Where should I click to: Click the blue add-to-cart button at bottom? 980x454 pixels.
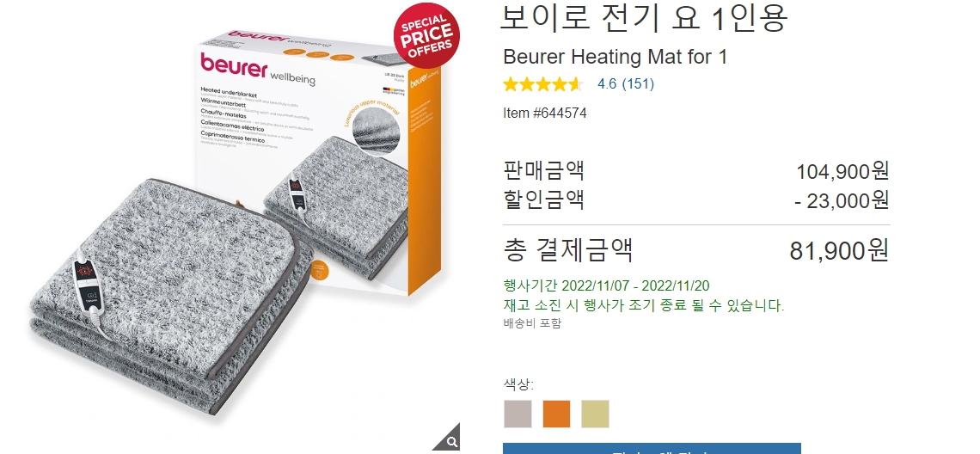(x=652, y=448)
